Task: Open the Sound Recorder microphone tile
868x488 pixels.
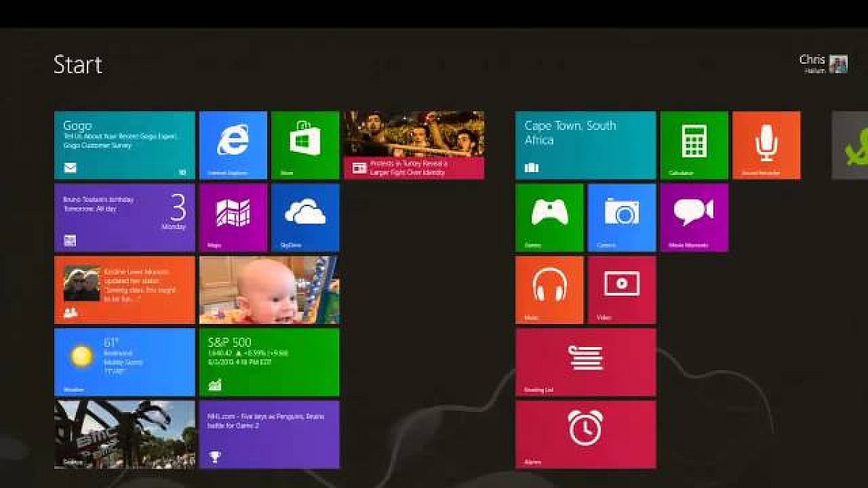Action: 766,145
